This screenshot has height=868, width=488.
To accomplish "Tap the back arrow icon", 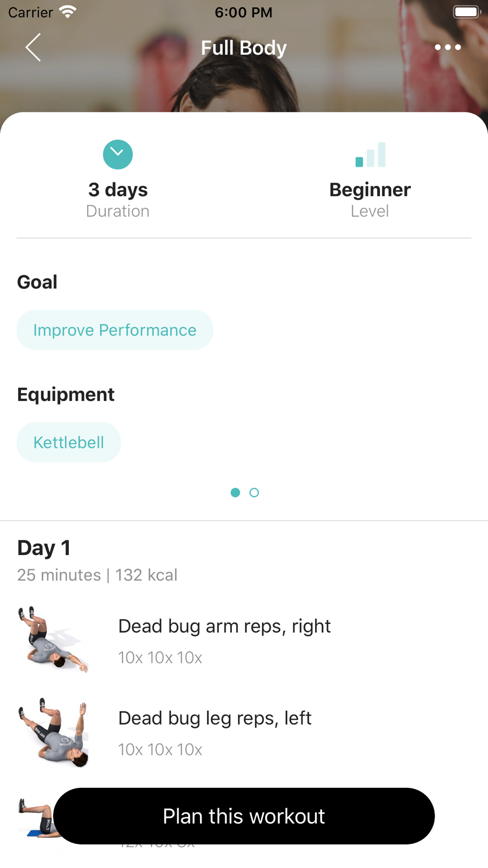I will coord(33,47).
